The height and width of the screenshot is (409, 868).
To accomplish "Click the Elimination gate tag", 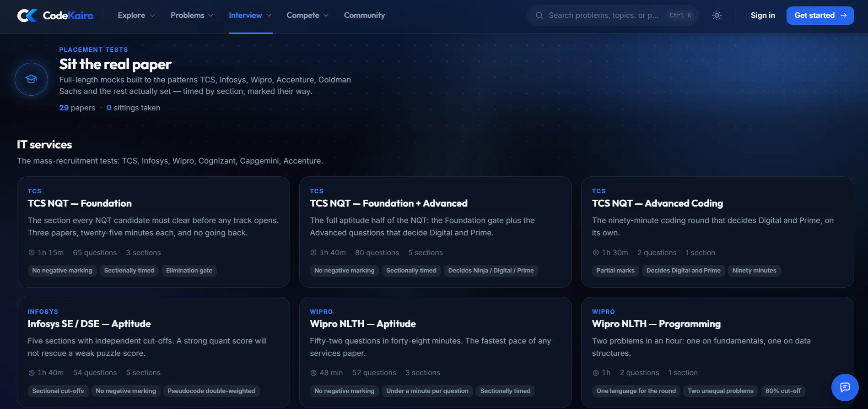I will [189, 271].
